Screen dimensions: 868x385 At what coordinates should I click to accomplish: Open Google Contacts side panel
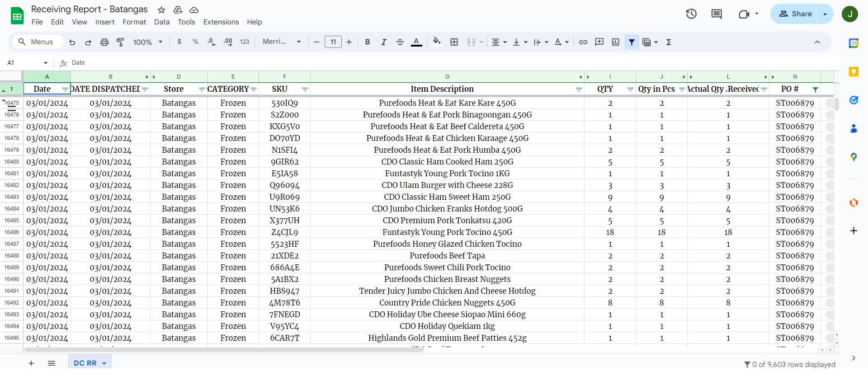[854, 129]
